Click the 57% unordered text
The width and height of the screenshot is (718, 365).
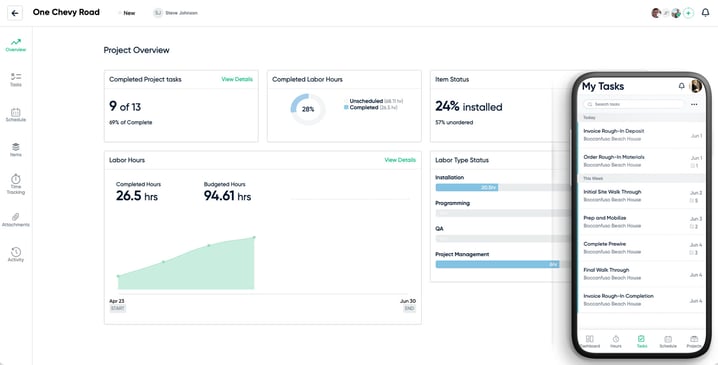click(454, 122)
